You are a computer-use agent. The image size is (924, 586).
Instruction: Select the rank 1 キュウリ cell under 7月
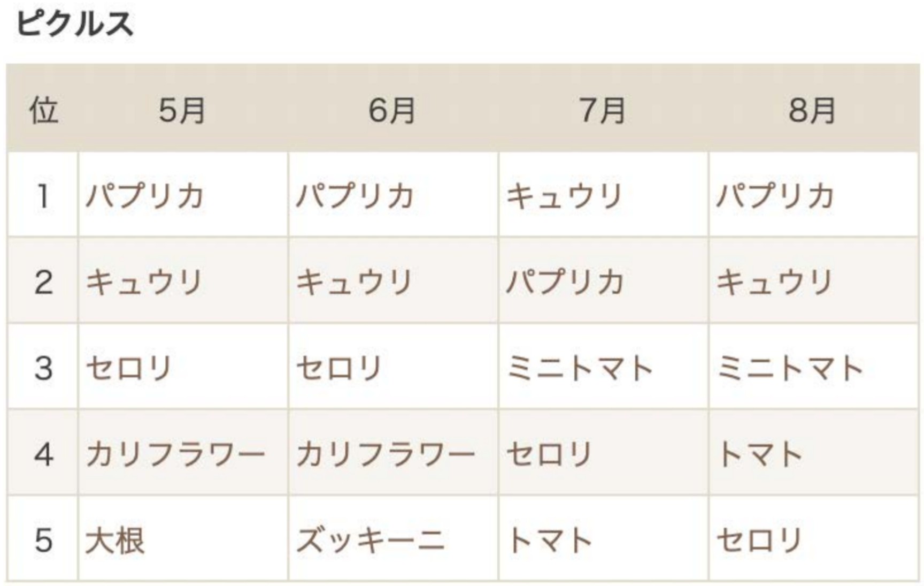coord(565,196)
